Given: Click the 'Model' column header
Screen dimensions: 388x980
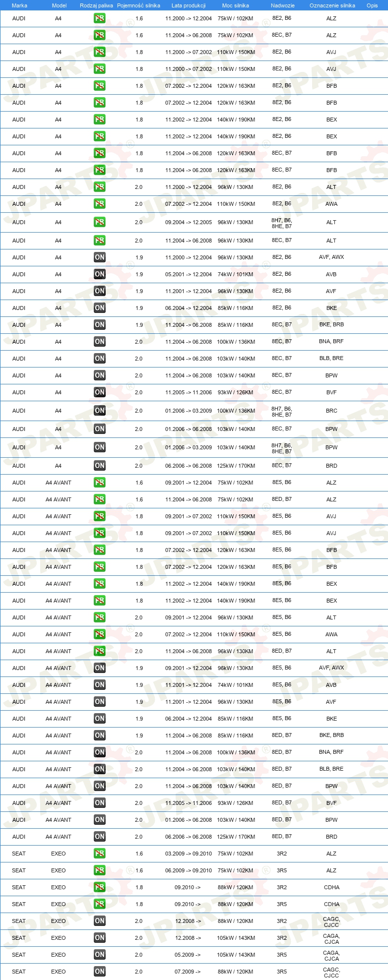Looking at the screenshot, I should (59, 5).
